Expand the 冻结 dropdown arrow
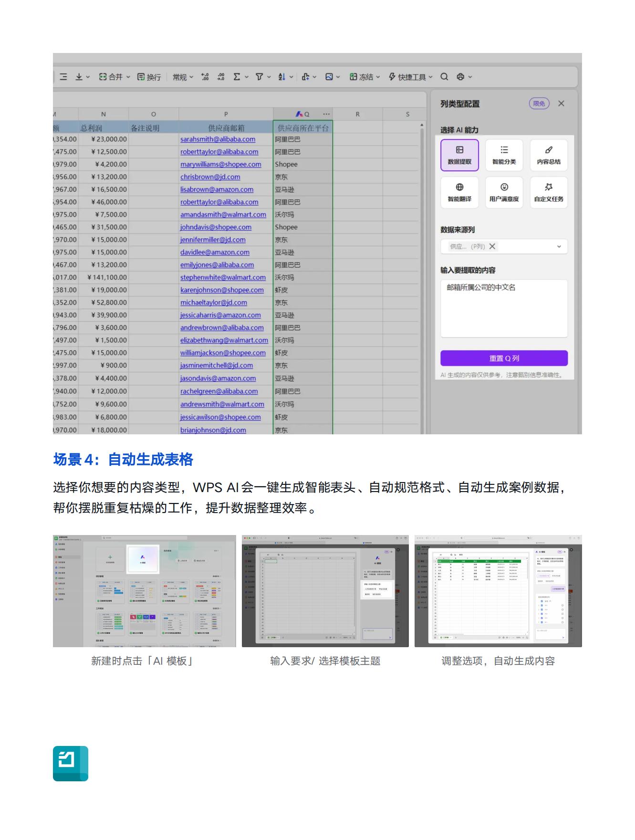The height and width of the screenshot is (840, 635). 378,77
